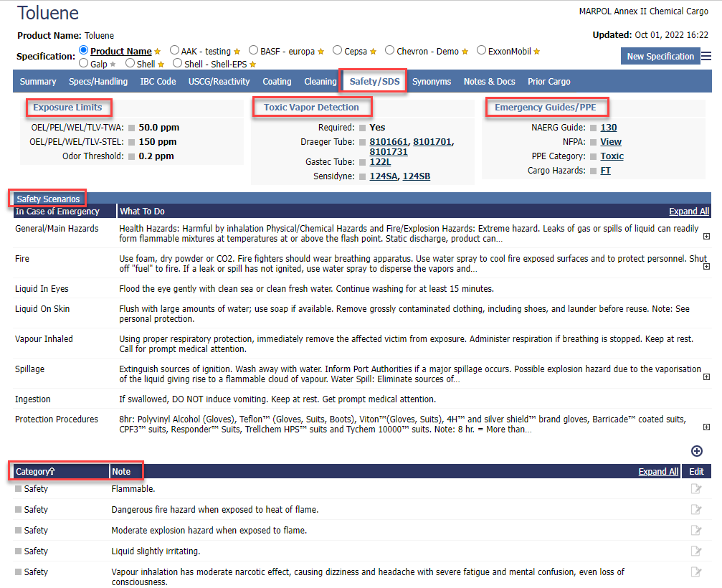Click the star icon next to Galp

[112, 65]
